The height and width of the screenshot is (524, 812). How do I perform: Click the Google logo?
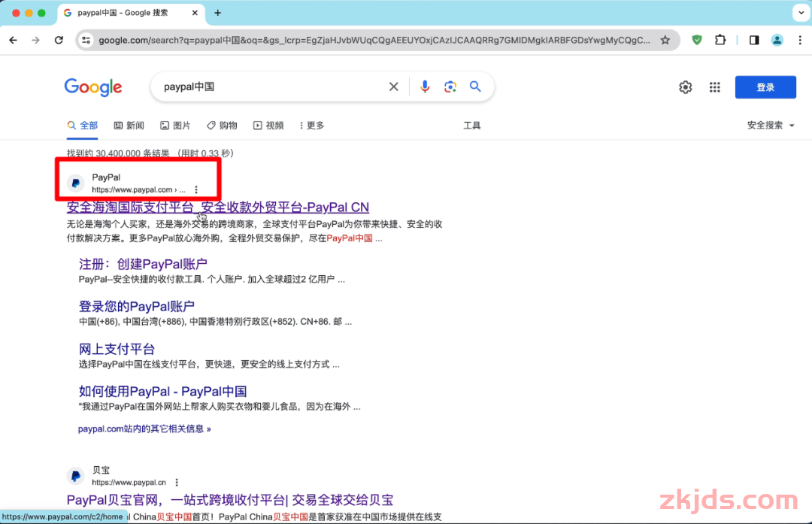93,87
